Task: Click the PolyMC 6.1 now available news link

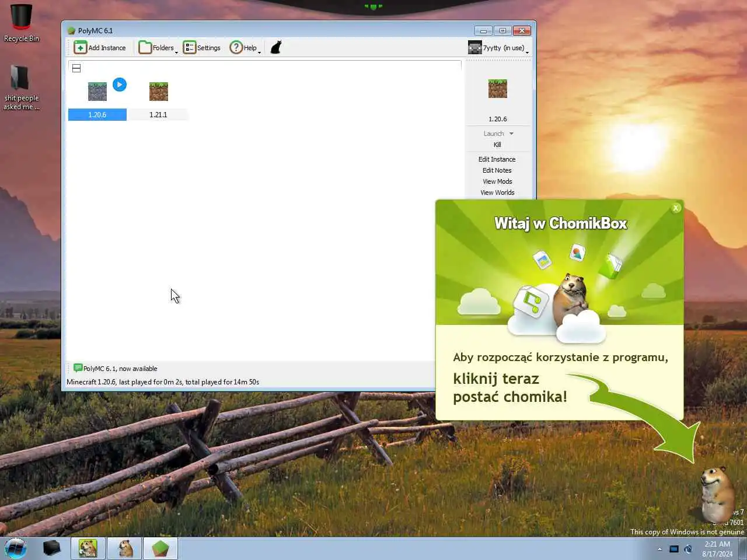Action: point(120,369)
